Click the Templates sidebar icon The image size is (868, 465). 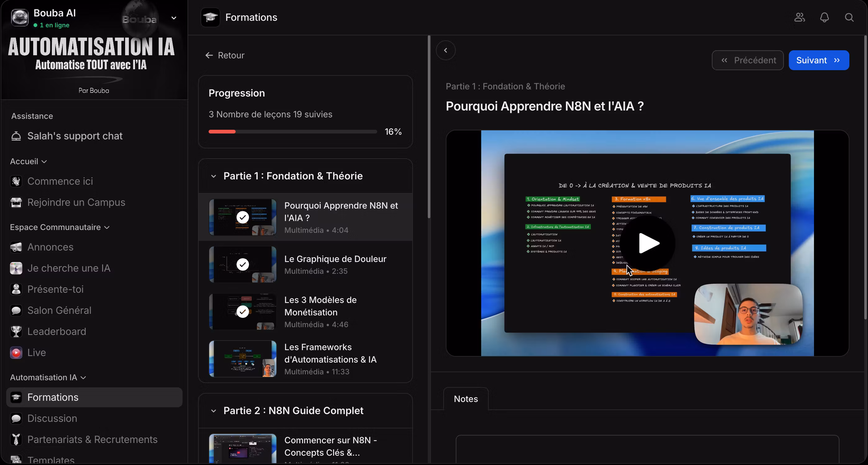coord(16,459)
